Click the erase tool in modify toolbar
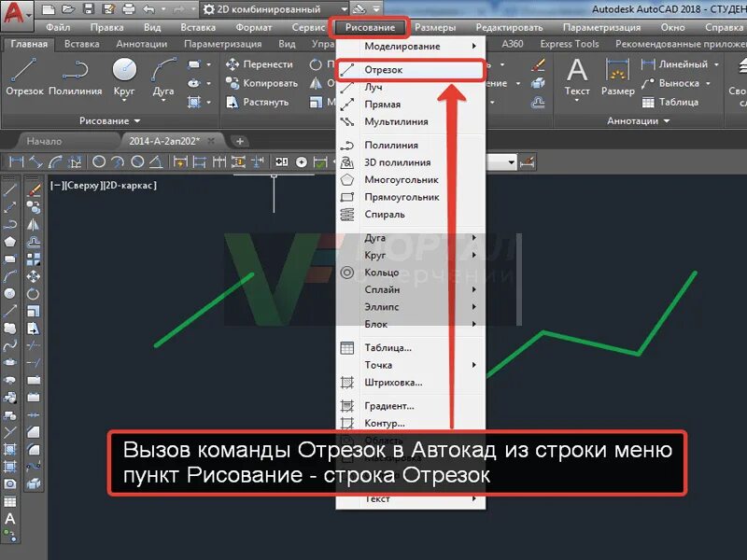The height and width of the screenshot is (560, 747). [34, 190]
